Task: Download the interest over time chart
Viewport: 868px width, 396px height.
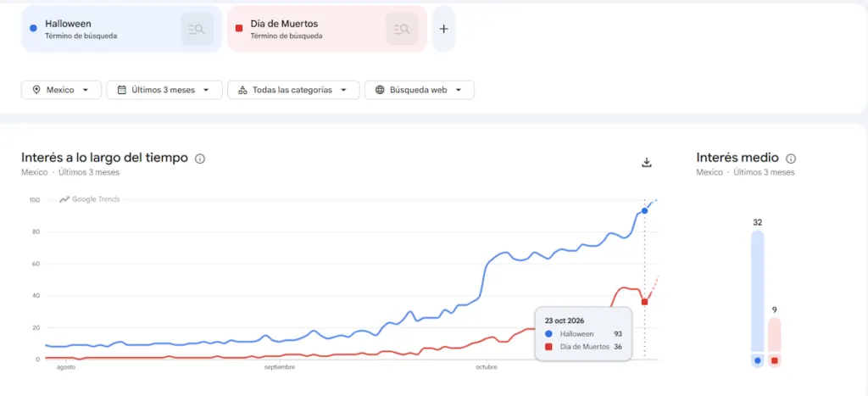Action: click(646, 162)
